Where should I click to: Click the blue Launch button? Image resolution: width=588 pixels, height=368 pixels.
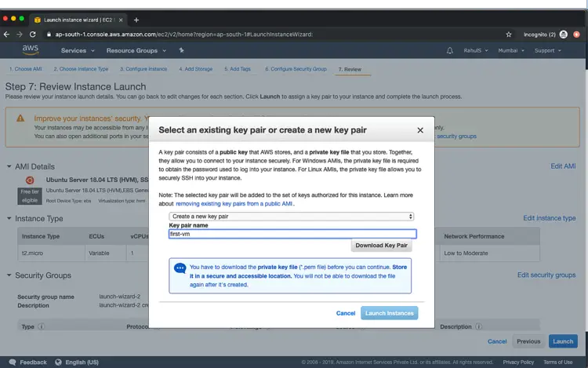pyautogui.click(x=563, y=341)
